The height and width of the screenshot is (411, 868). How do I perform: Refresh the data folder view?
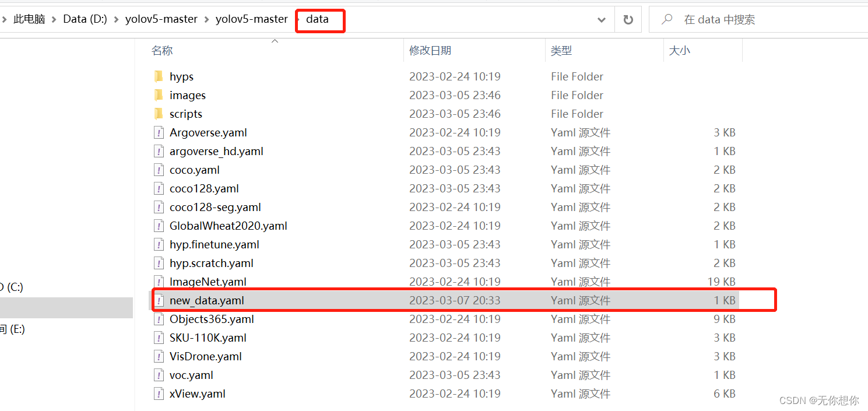click(628, 19)
